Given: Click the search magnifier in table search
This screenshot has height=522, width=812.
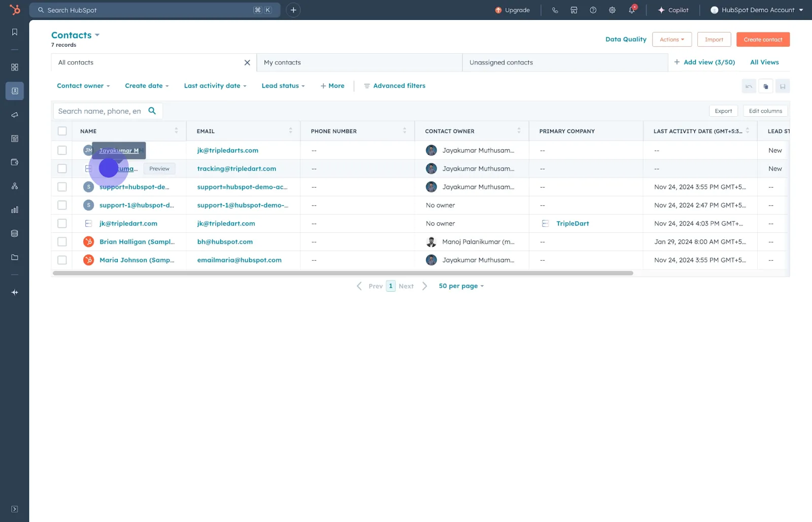Looking at the screenshot, I should [152, 111].
